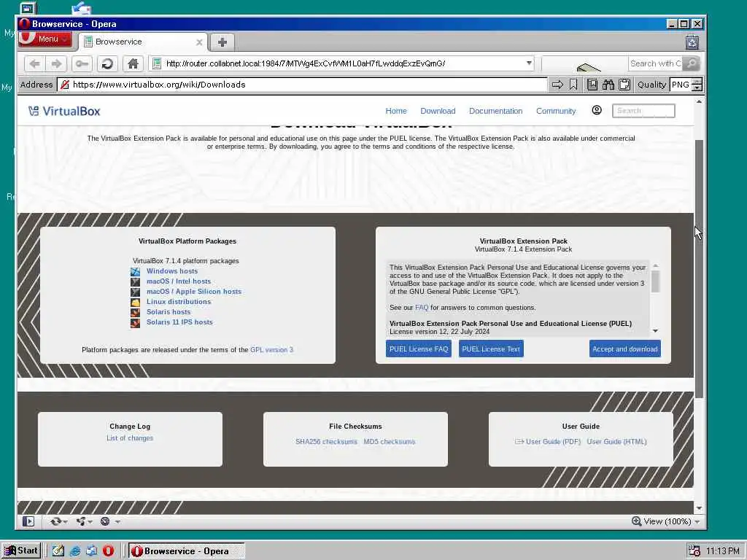The image size is (747, 560).
Task: Open macOS / Apple Silicon hosts link
Action: (x=194, y=292)
